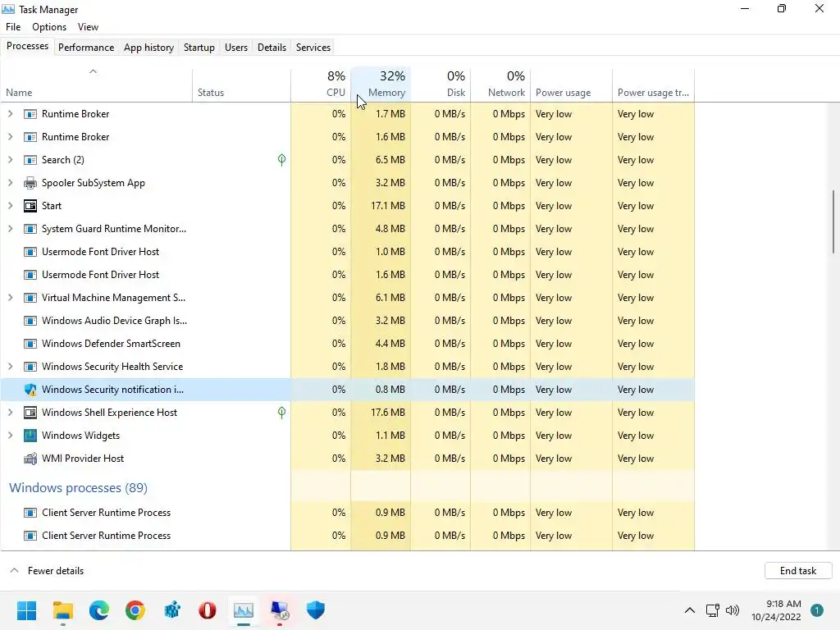The image size is (840, 630).
Task: Click the Start process icon
Action: tap(30, 206)
